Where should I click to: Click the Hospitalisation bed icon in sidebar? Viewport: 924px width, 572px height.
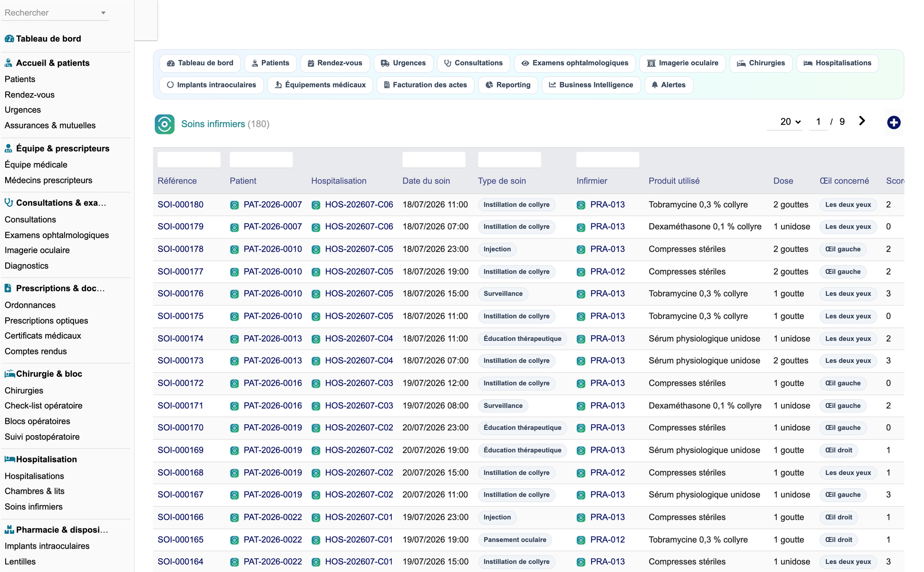[x=9, y=459]
